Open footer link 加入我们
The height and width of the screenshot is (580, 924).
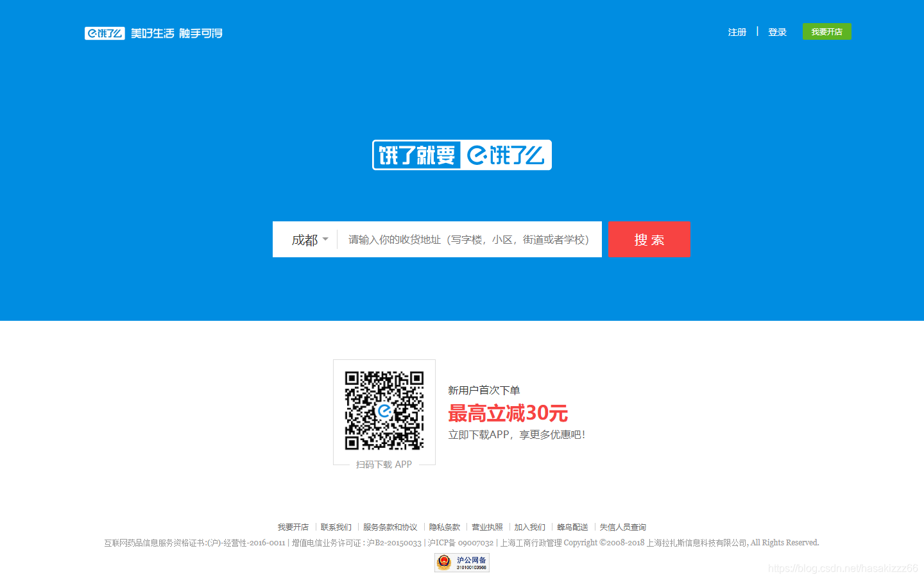530,527
